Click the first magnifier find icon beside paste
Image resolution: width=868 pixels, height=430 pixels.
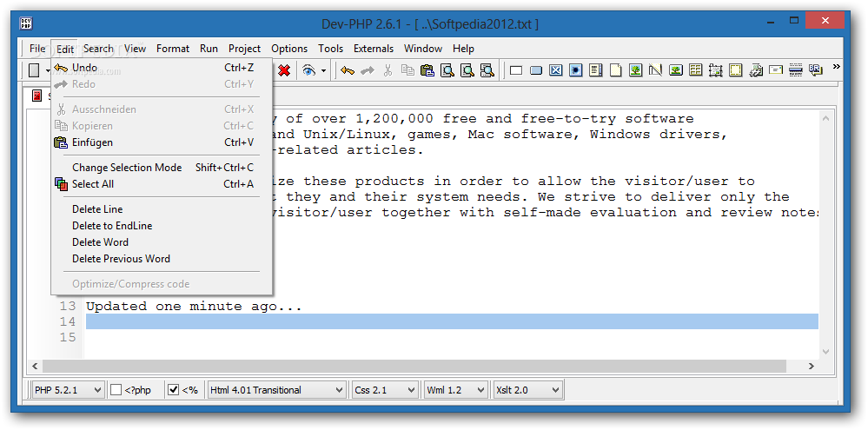click(x=447, y=71)
